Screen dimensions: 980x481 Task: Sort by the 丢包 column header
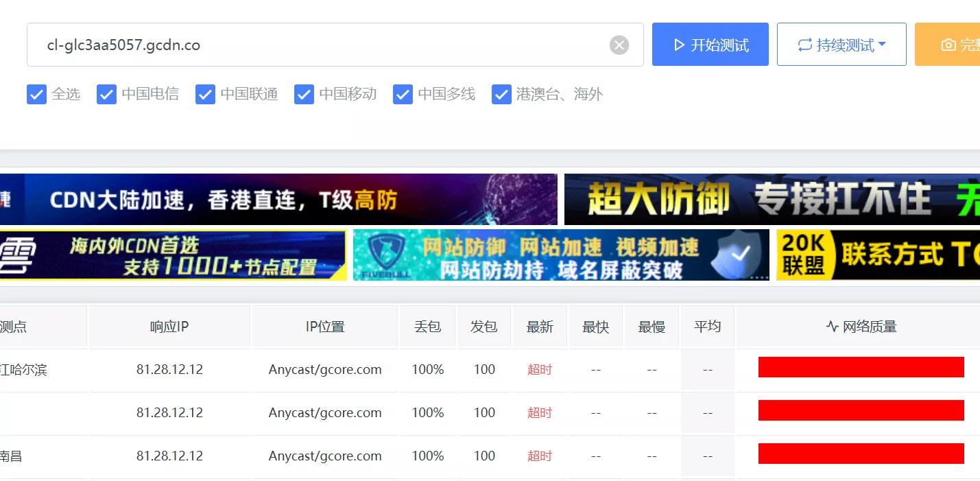pyautogui.click(x=427, y=327)
